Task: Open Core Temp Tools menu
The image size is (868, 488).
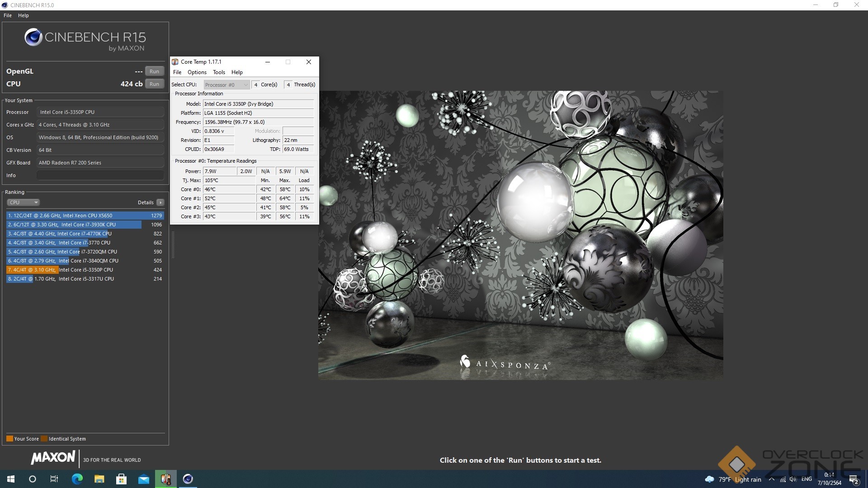Action: tap(219, 72)
